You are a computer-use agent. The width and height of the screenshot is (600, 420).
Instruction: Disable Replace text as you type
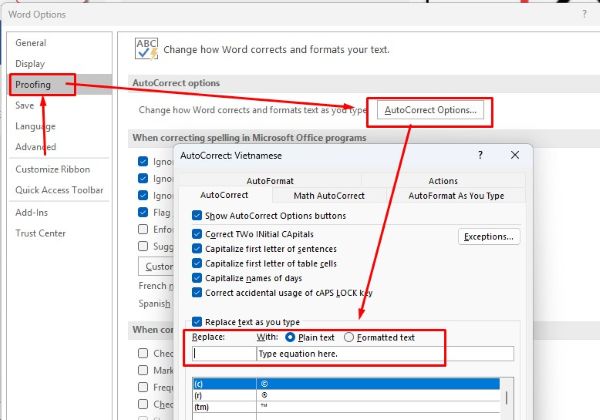pos(197,322)
